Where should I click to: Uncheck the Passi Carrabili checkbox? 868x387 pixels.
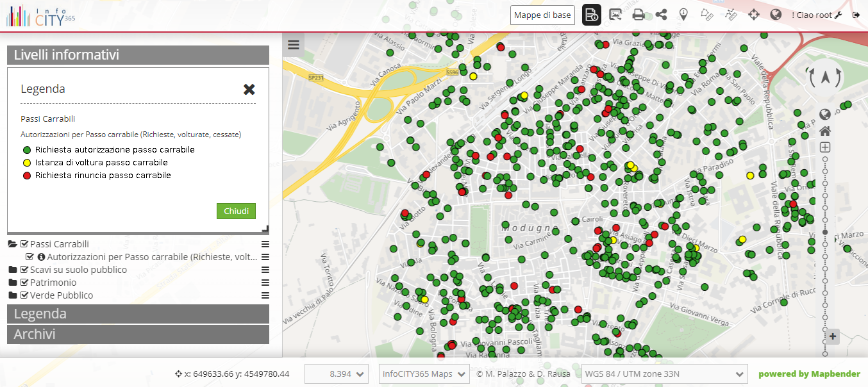tap(24, 244)
